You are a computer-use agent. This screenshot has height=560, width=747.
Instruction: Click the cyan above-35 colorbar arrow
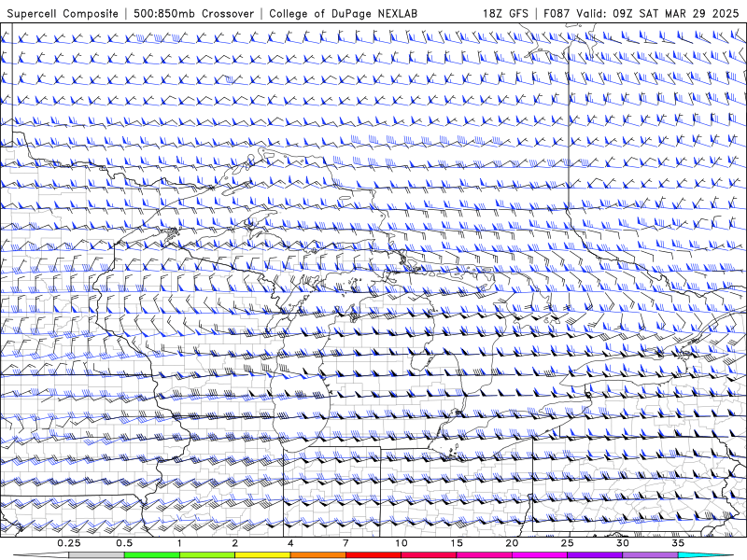[706, 555]
